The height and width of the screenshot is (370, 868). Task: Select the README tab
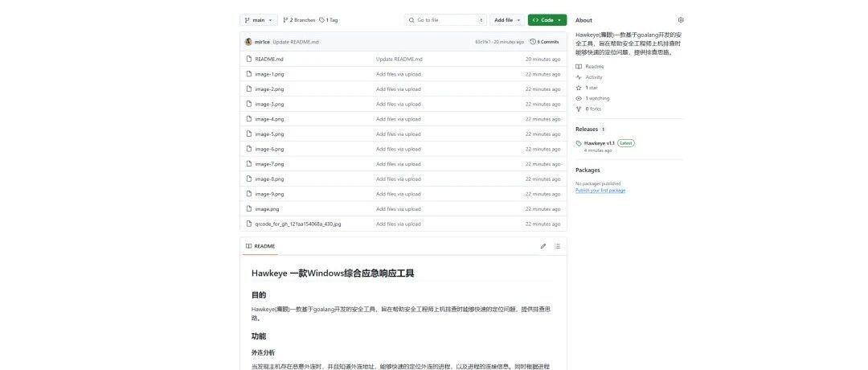click(x=260, y=246)
